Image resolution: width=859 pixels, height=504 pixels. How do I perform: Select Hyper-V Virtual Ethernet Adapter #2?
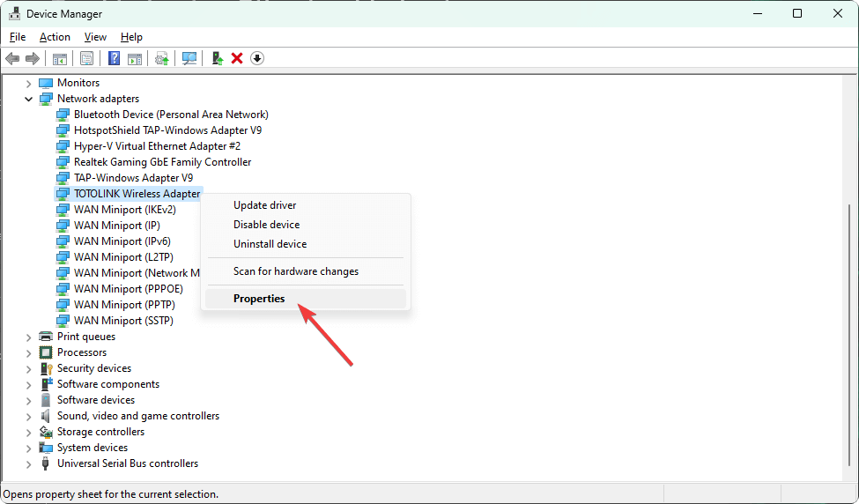click(157, 146)
